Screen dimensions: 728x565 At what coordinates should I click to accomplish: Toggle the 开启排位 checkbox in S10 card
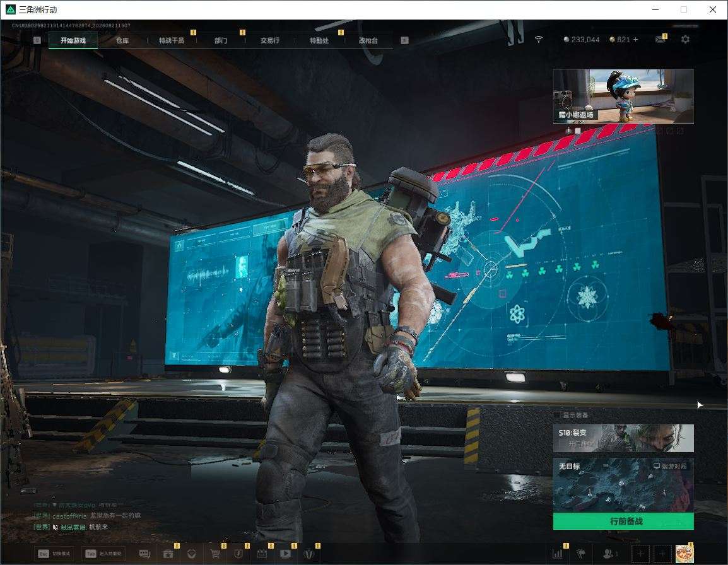pyautogui.click(x=562, y=445)
